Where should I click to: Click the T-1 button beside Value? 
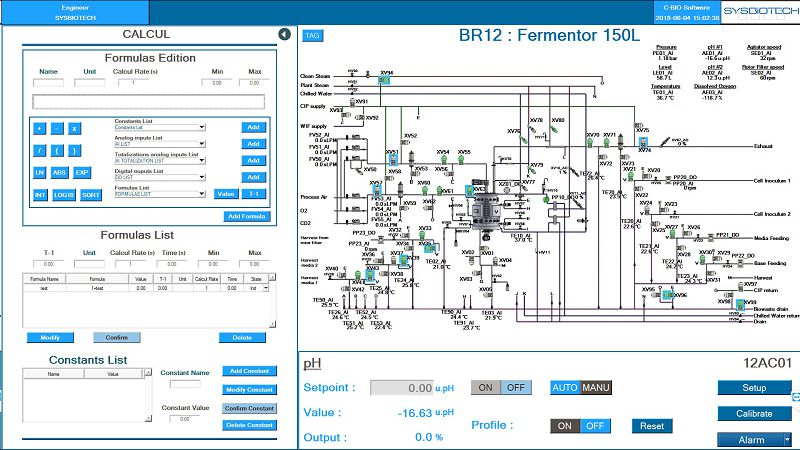click(x=254, y=194)
